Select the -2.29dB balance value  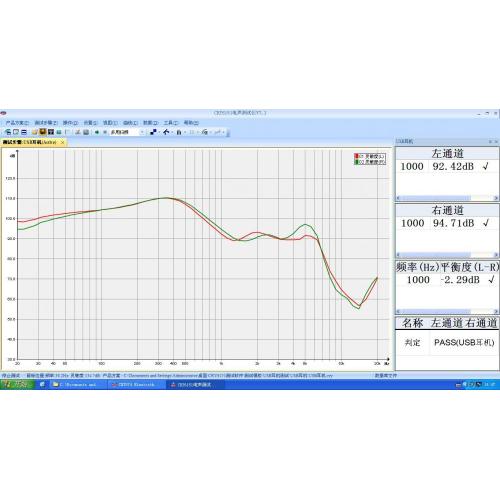pos(460,280)
